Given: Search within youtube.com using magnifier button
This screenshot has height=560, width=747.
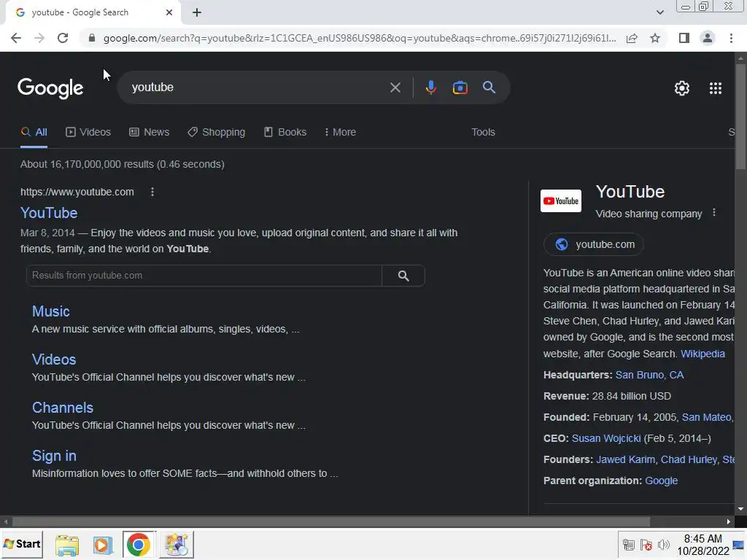Looking at the screenshot, I should [x=403, y=276].
